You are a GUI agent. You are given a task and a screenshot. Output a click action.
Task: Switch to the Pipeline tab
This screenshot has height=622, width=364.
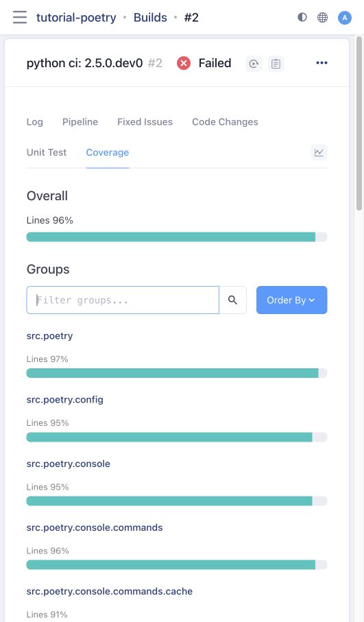[x=80, y=122]
